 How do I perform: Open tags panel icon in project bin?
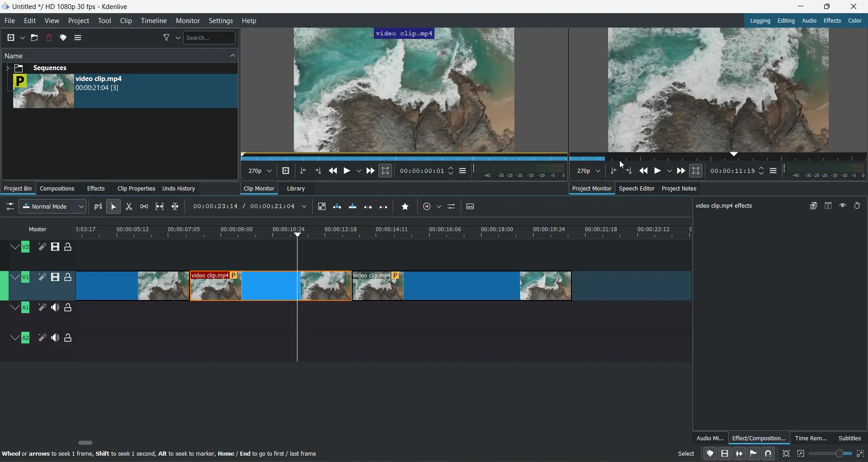(64, 38)
